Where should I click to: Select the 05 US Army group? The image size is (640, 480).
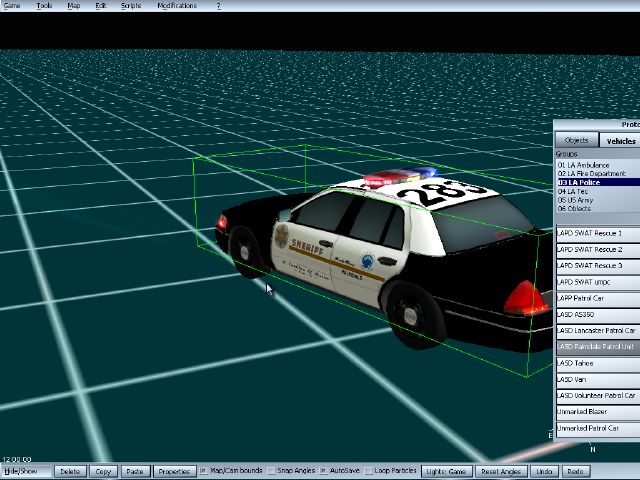[x=598, y=200]
